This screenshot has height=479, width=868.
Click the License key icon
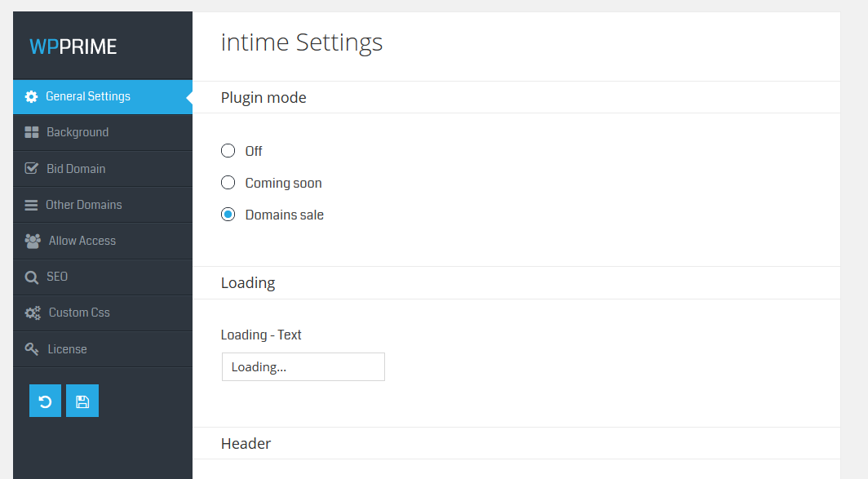(32, 349)
